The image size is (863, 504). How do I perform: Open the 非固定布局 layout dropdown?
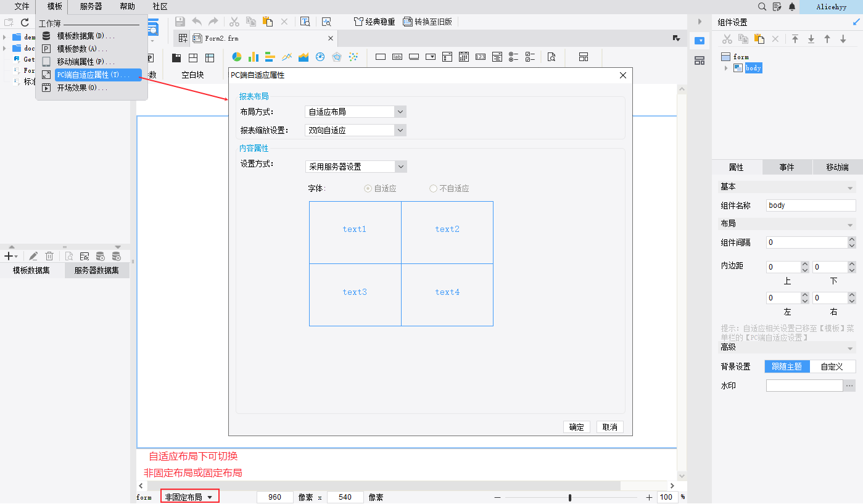189,497
